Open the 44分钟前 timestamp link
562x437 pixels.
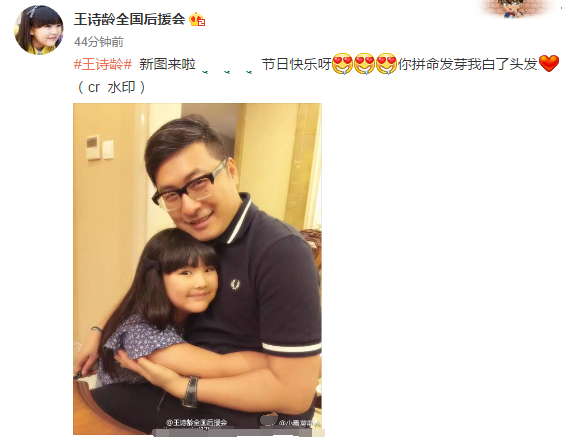pos(99,42)
